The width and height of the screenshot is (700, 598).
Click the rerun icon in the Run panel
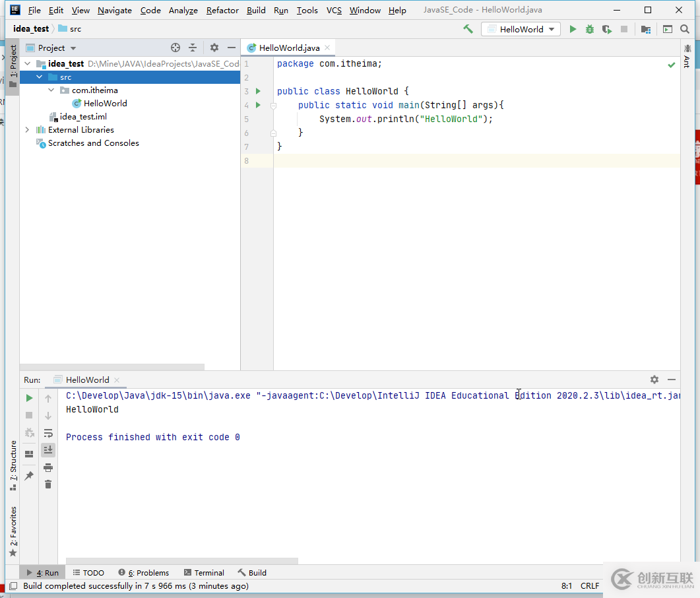[x=29, y=398]
